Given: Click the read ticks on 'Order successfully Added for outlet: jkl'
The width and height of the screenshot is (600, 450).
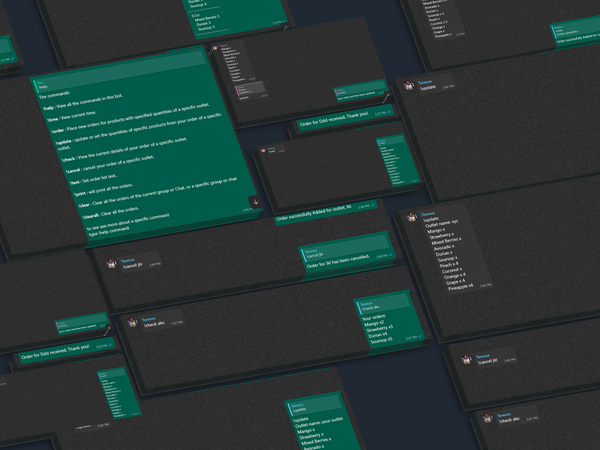Looking at the screenshot, I should point(372,205).
